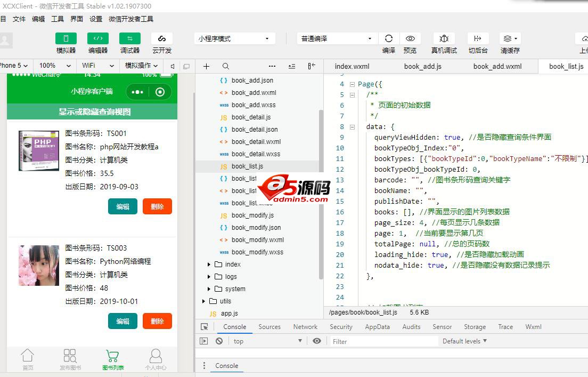Click the preview eye icon
The height and width of the screenshot is (377, 588).
[x=410, y=38]
